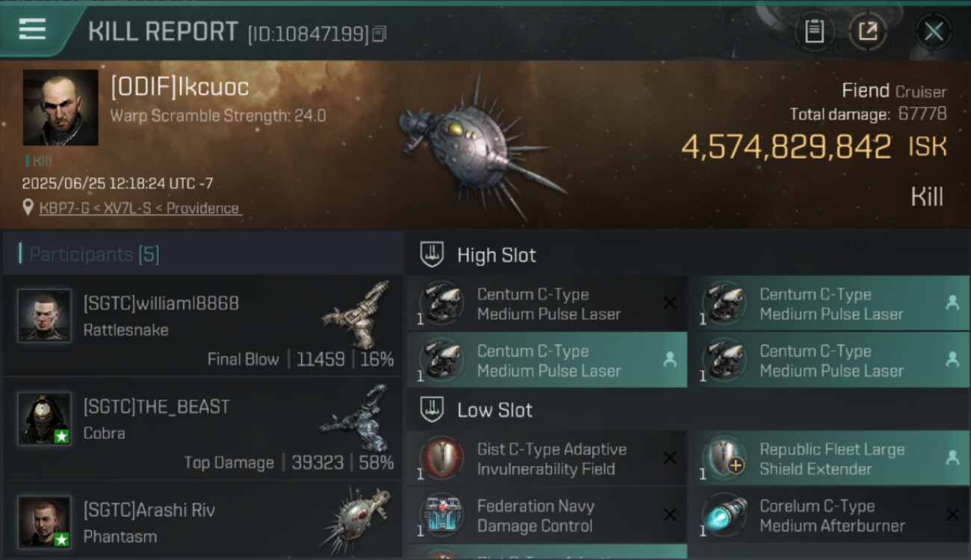Click the Participants header tab
The image size is (971, 560).
(x=94, y=255)
